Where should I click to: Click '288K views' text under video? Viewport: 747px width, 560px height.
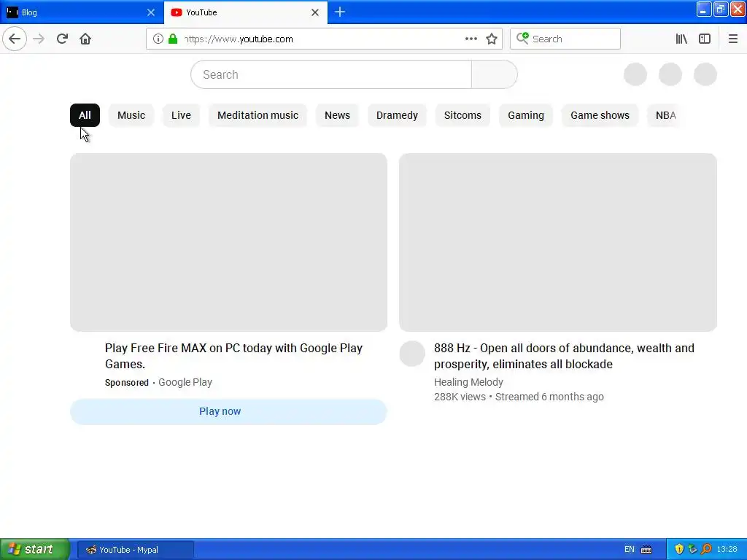(x=460, y=397)
